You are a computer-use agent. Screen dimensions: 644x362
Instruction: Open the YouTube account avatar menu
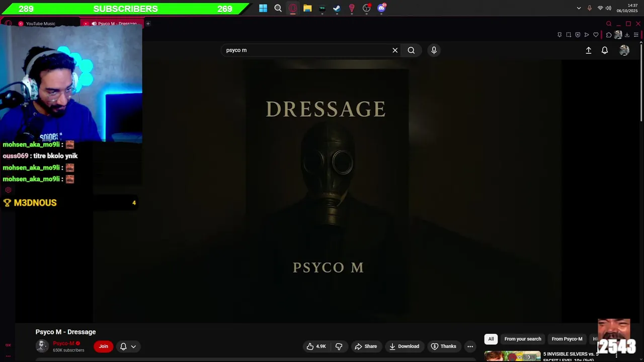[624, 50]
